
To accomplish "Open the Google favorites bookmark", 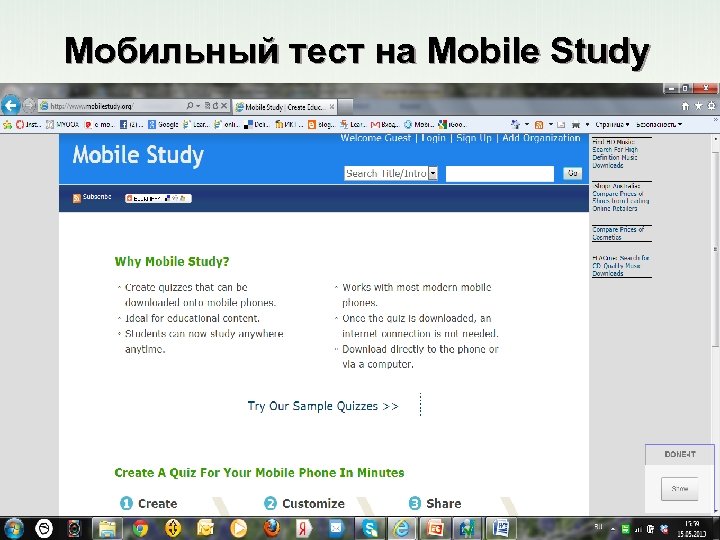I will coord(163,124).
